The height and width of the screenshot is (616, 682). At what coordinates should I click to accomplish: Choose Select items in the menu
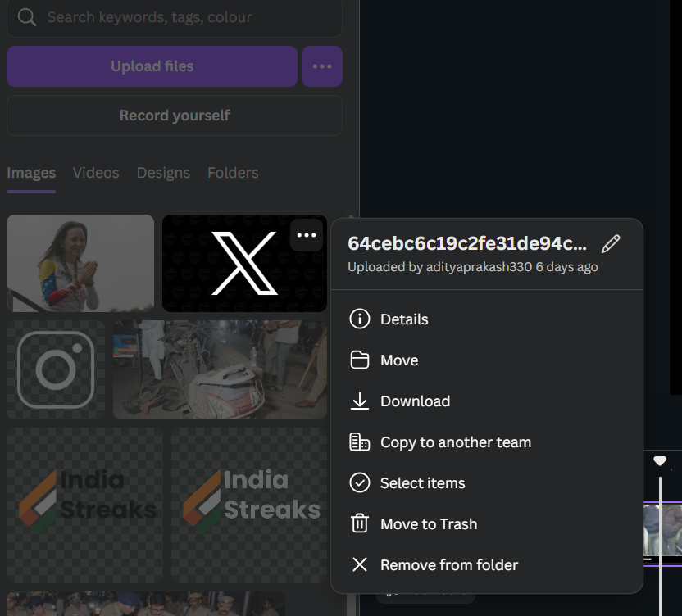[487, 482]
